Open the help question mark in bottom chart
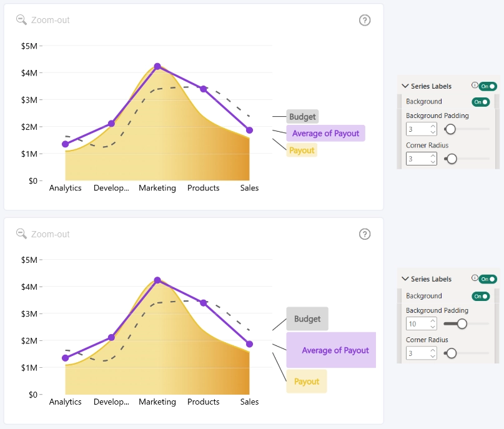504x429 pixels. pyautogui.click(x=365, y=234)
